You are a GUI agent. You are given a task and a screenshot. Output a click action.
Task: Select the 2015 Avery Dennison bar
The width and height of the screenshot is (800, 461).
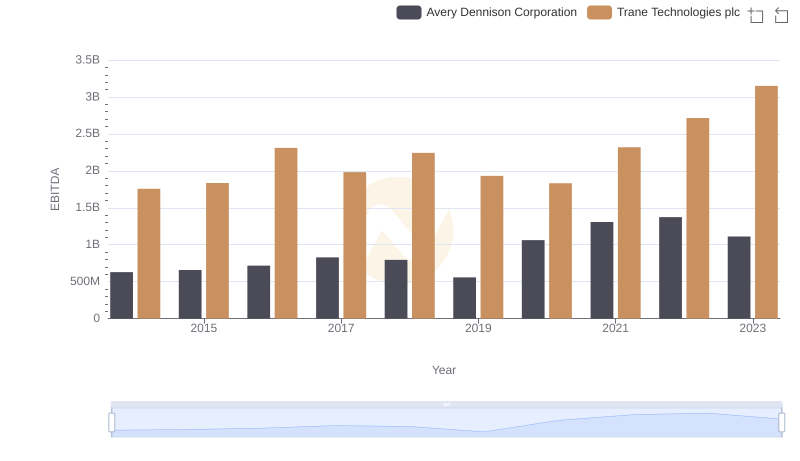(190, 294)
